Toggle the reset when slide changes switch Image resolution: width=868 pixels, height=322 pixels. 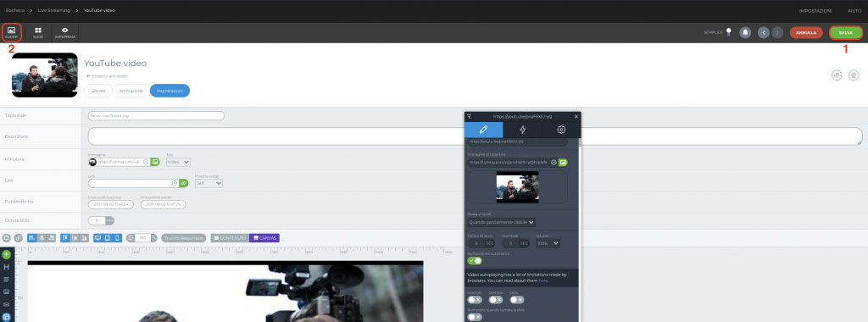[x=475, y=317]
